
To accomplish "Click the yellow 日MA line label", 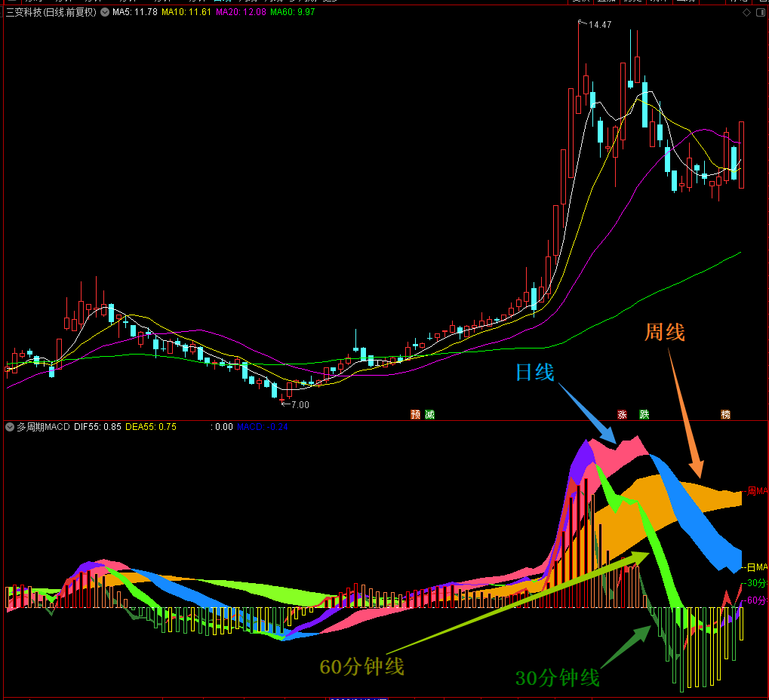I will point(757,567).
